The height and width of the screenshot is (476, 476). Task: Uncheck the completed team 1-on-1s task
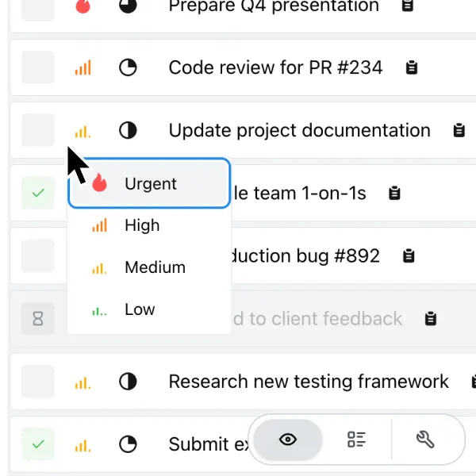pyautogui.click(x=38, y=193)
